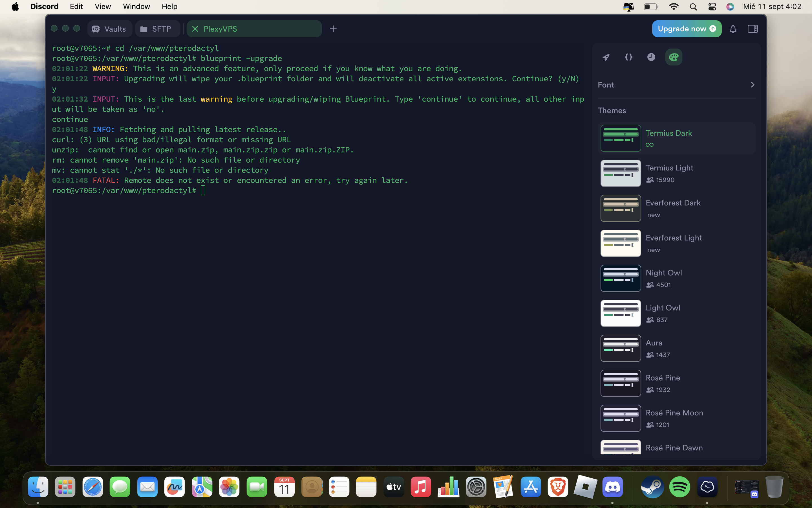Apply the Everforest Light theme
Viewport: 812px width, 508px height.
(676, 243)
